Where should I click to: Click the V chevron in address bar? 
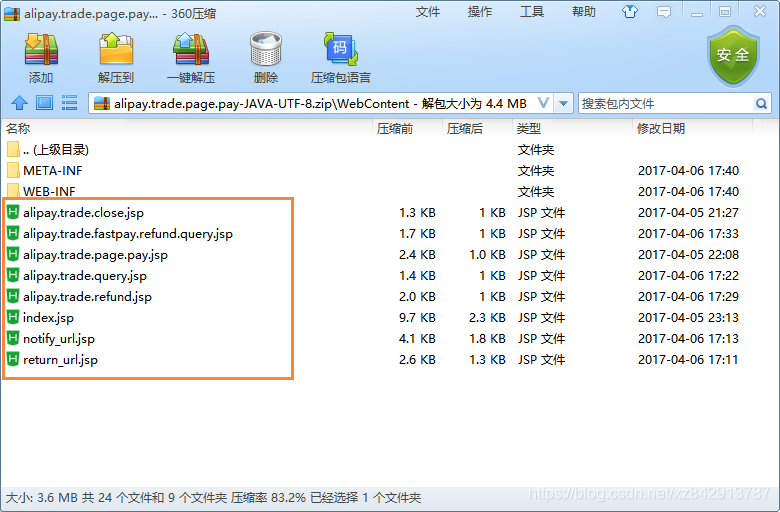[x=543, y=103]
